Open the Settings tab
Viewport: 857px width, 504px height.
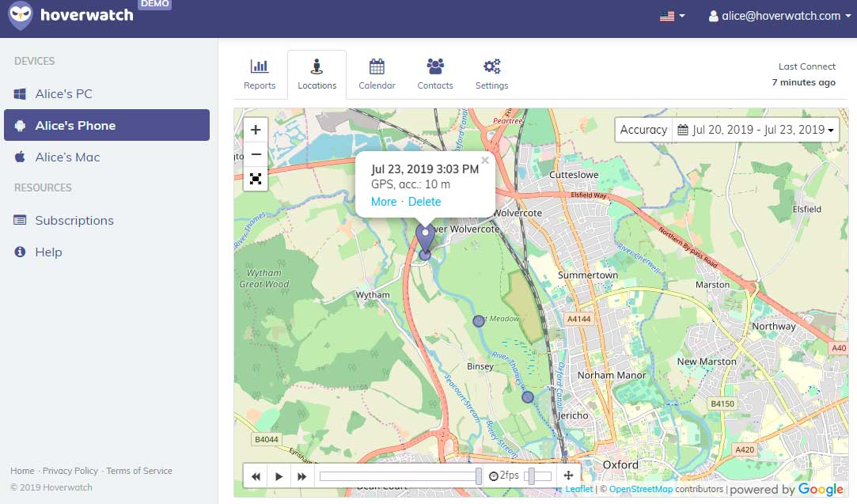pyautogui.click(x=492, y=74)
